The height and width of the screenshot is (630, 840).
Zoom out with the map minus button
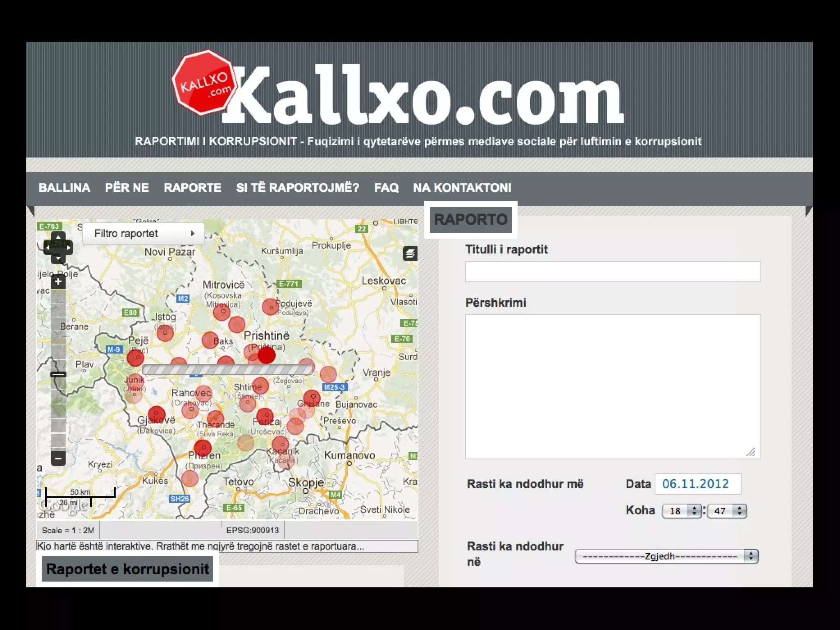[58, 458]
